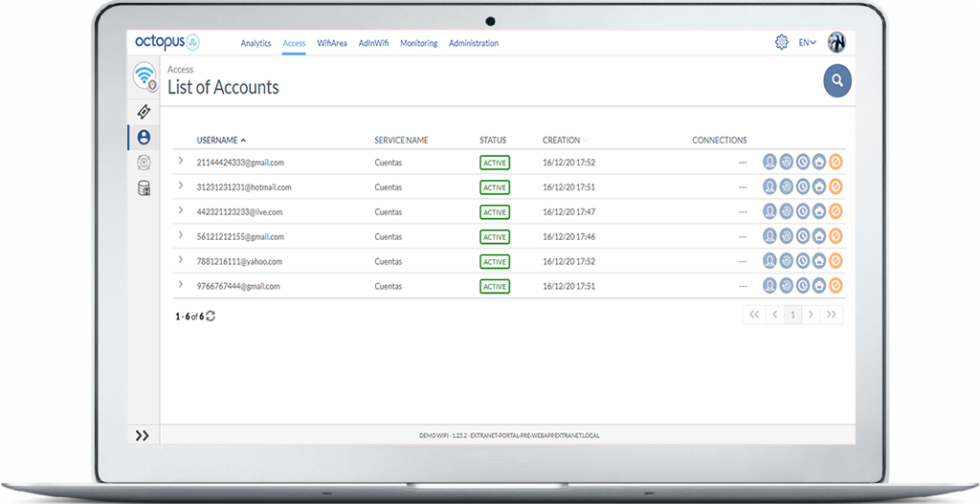Click creation date 16/12/20 17:46

pos(568,237)
